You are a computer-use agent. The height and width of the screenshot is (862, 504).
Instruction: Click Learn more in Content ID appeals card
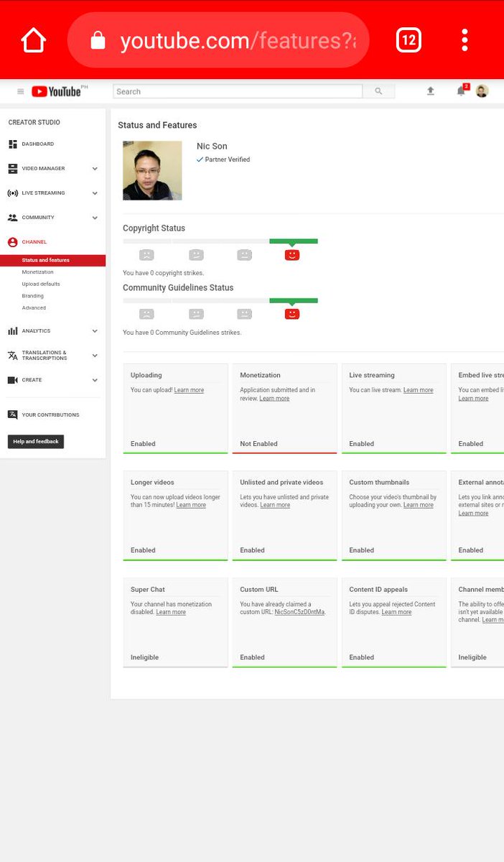396,612
